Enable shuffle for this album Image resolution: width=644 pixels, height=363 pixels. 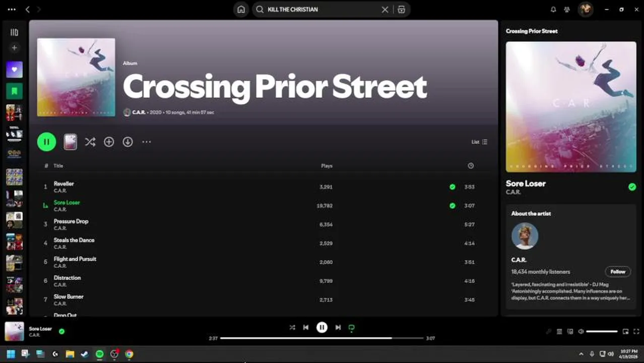(x=90, y=142)
